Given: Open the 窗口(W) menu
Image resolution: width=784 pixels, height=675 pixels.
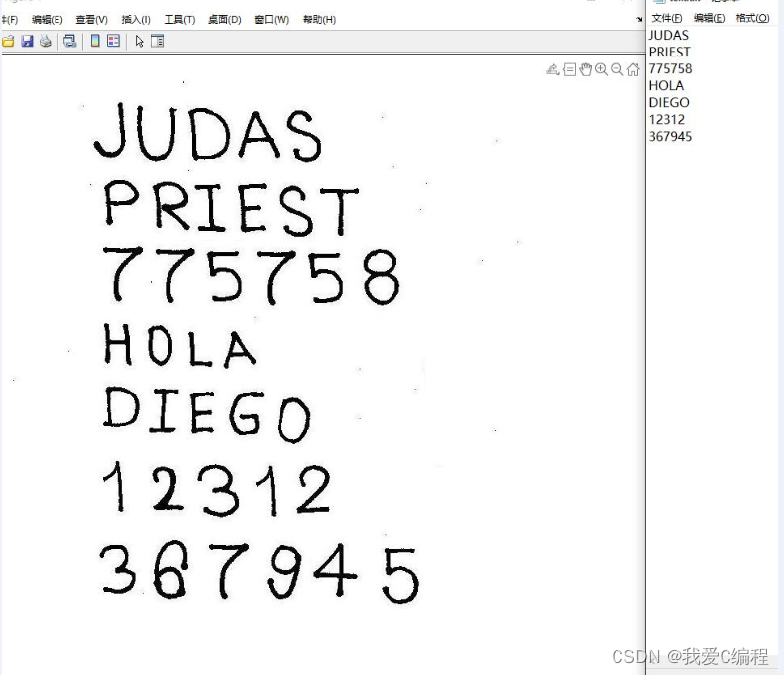Looking at the screenshot, I should tap(272, 20).
